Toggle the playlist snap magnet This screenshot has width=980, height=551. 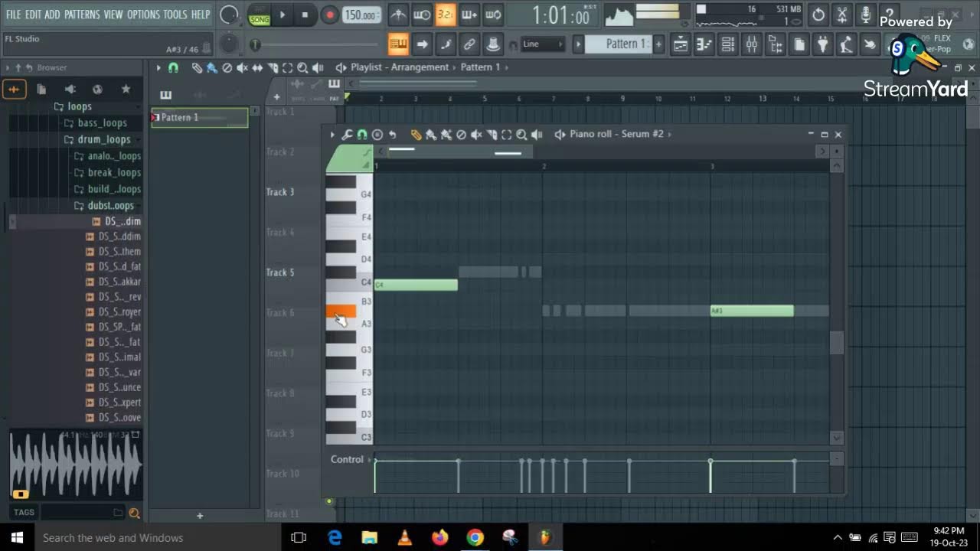point(173,68)
